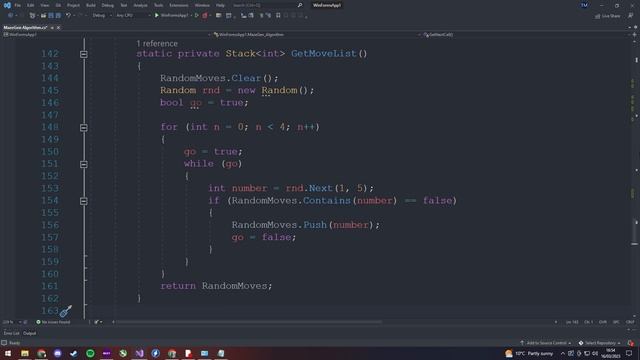The image size is (640, 360).
Task: Open the Help menu
Action: point(220,5)
